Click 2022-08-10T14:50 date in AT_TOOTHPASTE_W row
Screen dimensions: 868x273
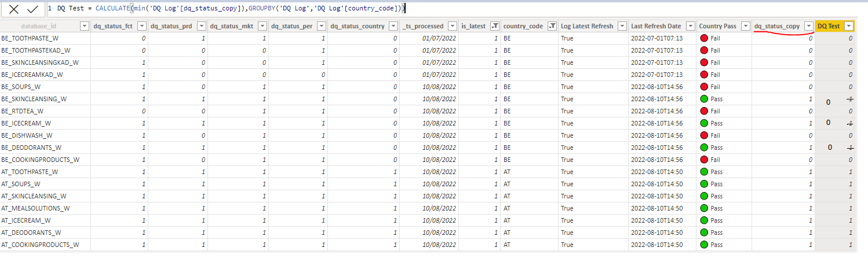pos(657,172)
